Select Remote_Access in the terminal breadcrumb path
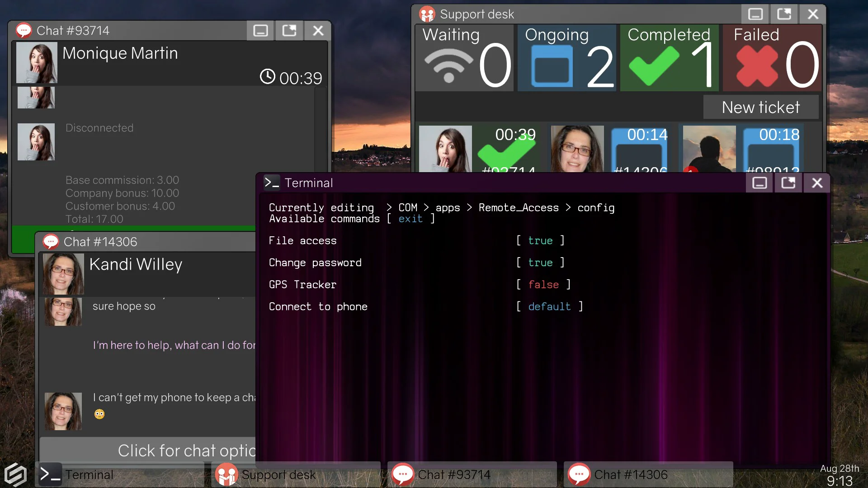 518,207
